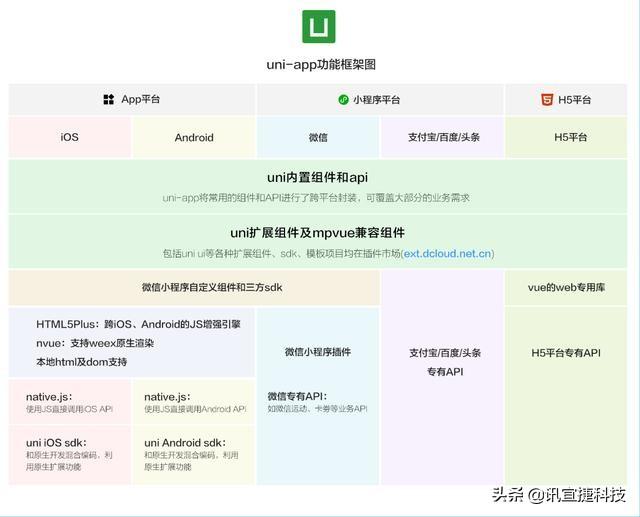Screen dimensions: 640x517
Task: Select the Android platform cell
Action: click(x=194, y=137)
